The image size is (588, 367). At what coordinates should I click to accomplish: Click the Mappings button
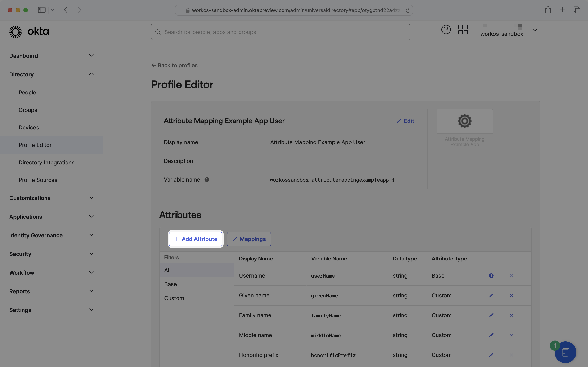coord(249,239)
